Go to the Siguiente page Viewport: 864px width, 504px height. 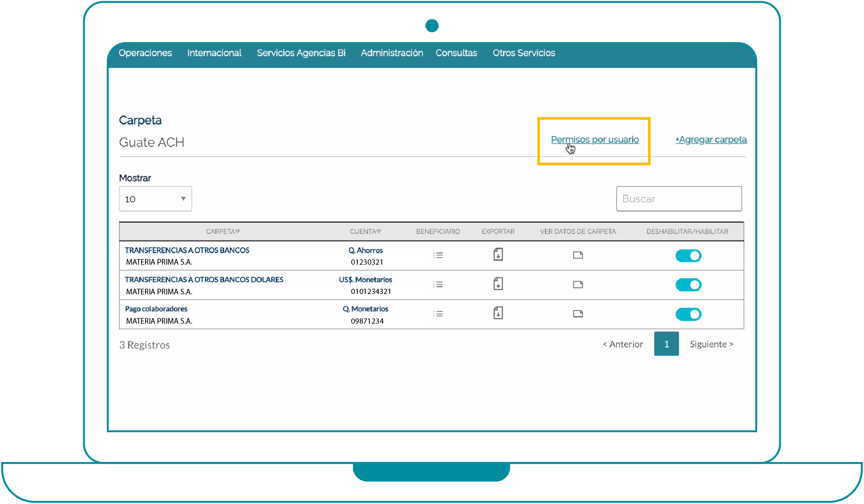click(x=711, y=344)
